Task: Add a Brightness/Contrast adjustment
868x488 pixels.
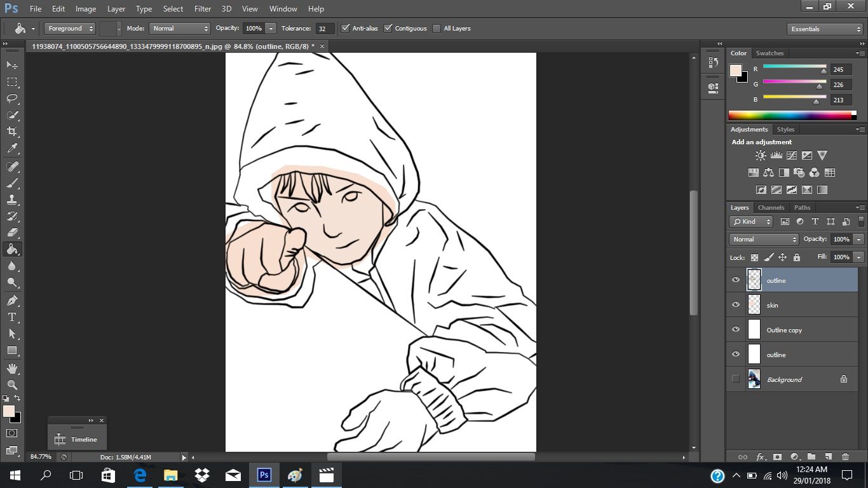Action: click(x=761, y=155)
